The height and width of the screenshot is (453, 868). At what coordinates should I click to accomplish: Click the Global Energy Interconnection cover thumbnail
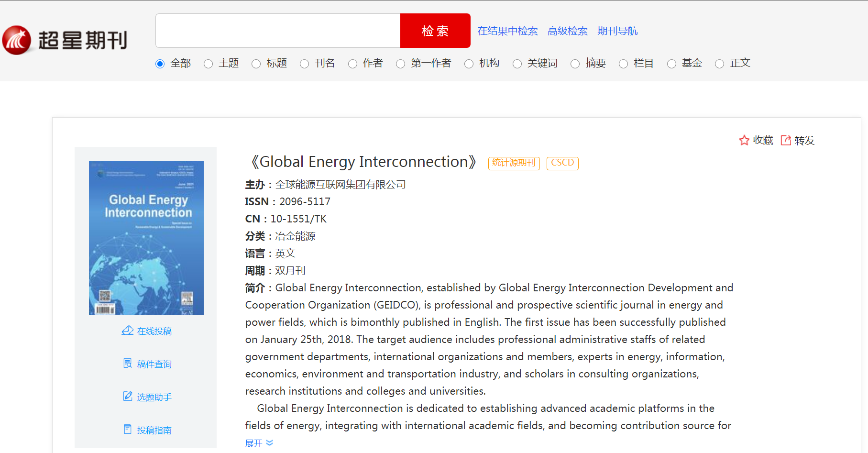(146, 238)
